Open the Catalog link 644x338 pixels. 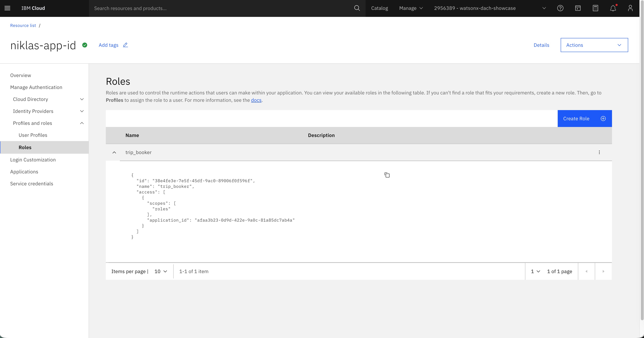(x=379, y=8)
